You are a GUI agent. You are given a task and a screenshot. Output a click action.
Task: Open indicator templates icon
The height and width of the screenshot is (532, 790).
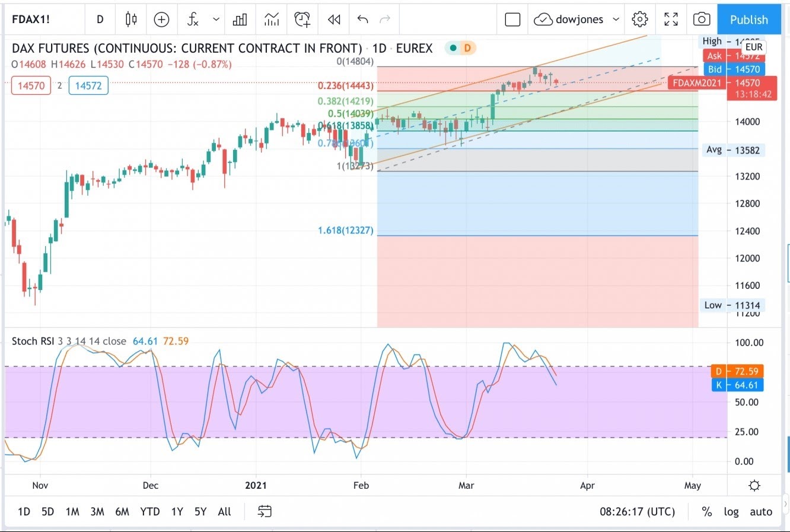pos(272,20)
